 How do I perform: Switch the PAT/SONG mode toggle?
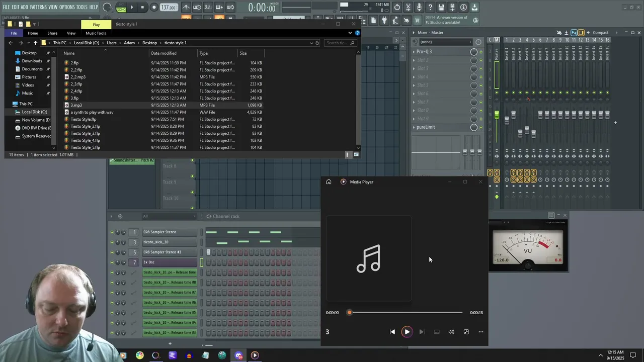(121, 8)
